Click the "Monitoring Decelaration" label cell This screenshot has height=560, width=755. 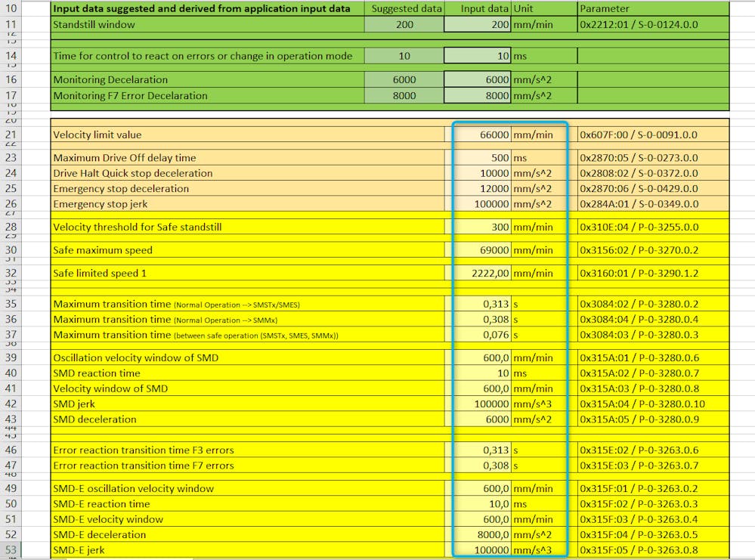208,79
